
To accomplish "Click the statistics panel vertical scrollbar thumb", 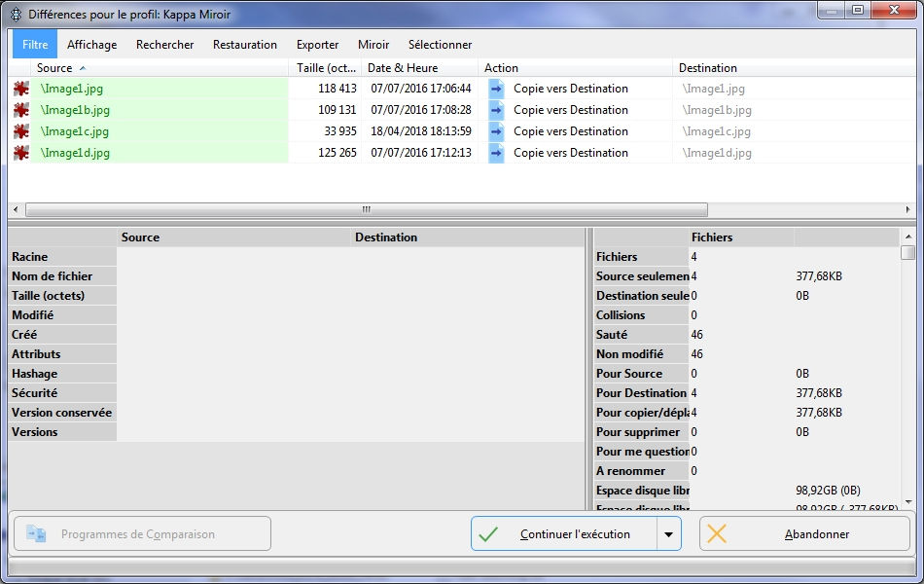I will point(908,252).
